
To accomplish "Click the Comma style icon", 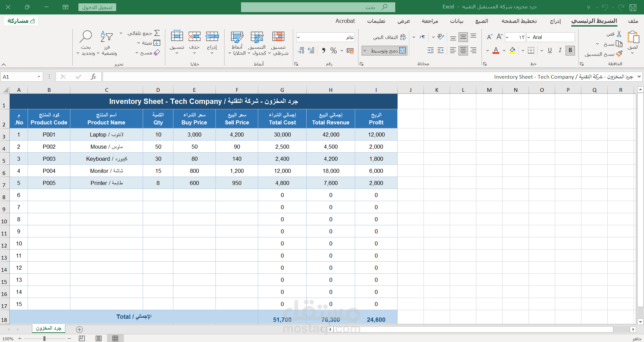I will 324,50.
